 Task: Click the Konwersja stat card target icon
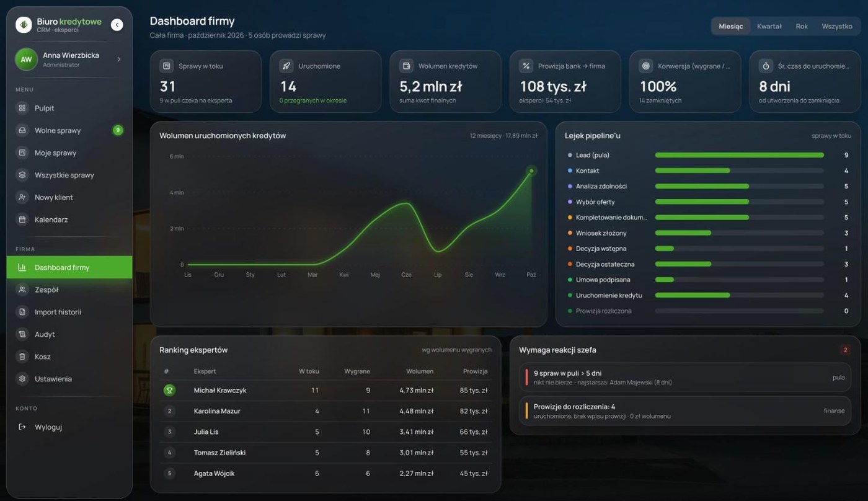(x=646, y=66)
